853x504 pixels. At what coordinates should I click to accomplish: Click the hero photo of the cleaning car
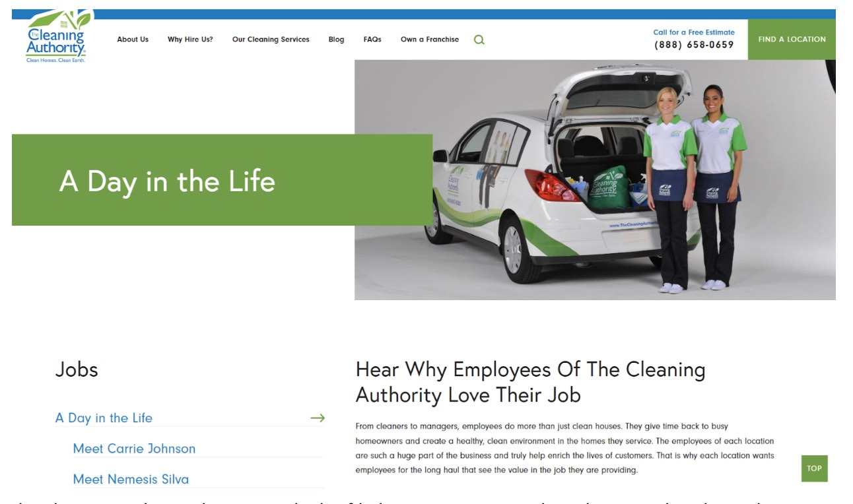595,180
